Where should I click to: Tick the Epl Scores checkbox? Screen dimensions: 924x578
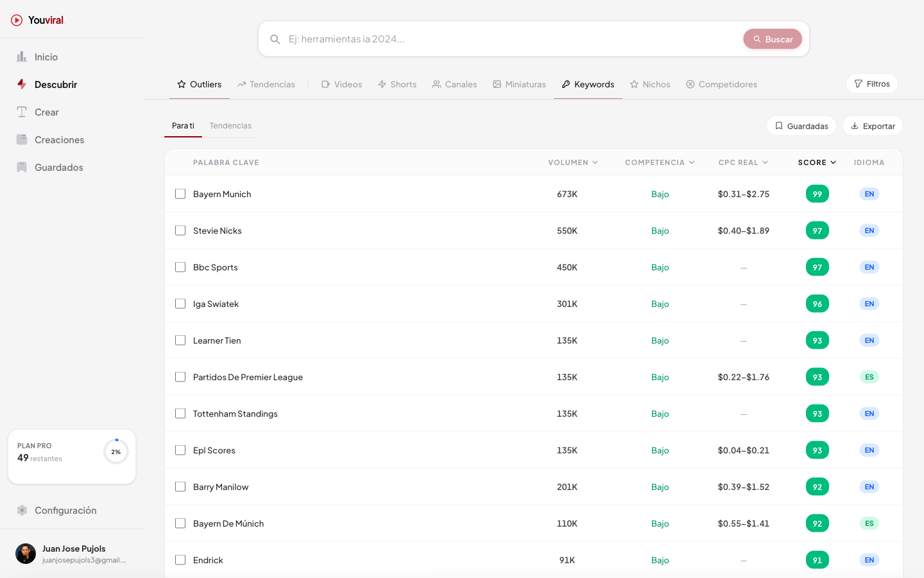click(180, 450)
